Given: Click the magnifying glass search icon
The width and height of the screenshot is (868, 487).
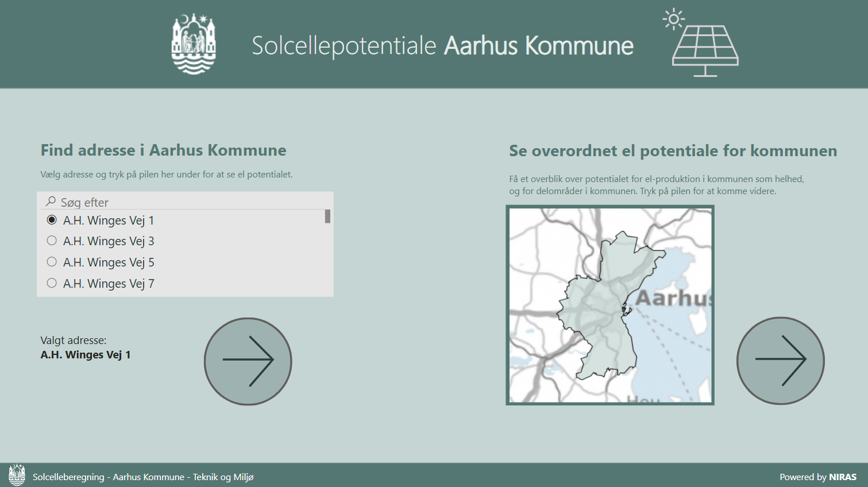Looking at the screenshot, I should click(51, 202).
